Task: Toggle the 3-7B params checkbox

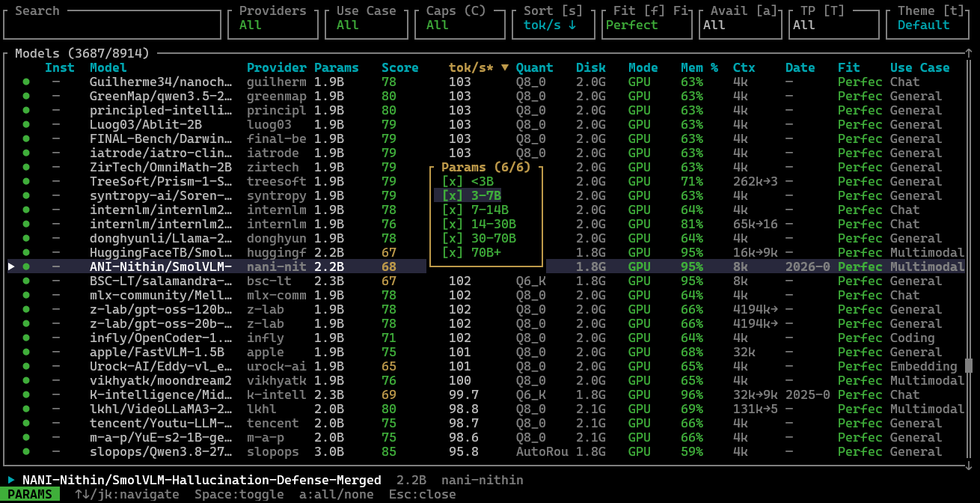Action: pos(453,196)
